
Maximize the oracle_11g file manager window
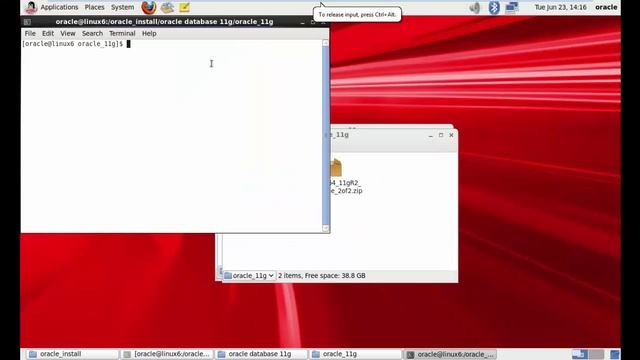pyautogui.click(x=441, y=135)
